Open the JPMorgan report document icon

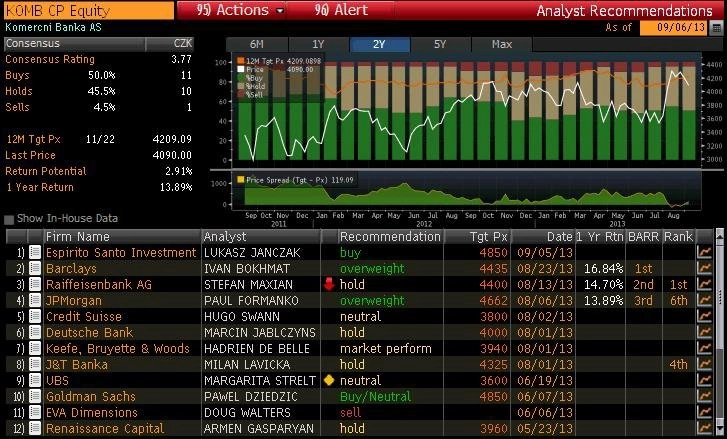click(35, 300)
